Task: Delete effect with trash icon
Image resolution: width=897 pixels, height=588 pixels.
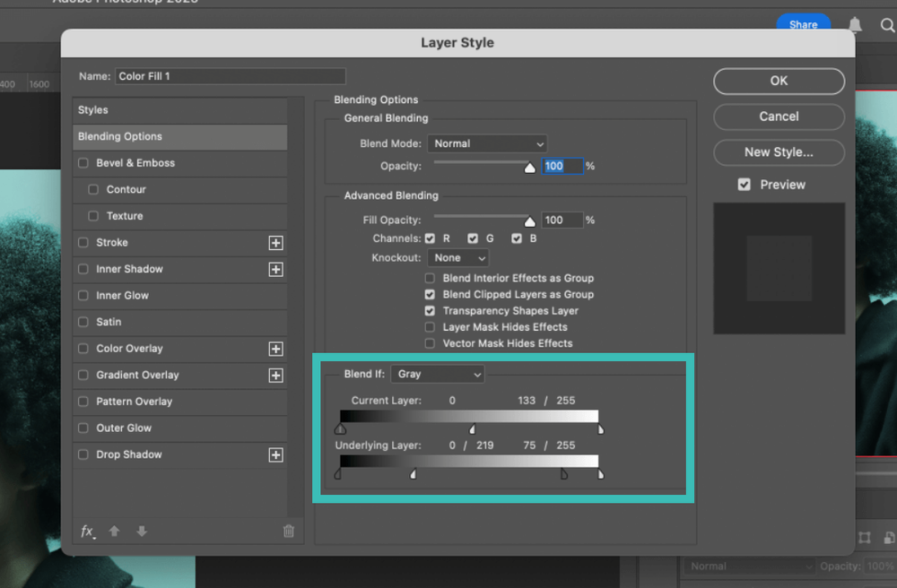Action: [289, 531]
